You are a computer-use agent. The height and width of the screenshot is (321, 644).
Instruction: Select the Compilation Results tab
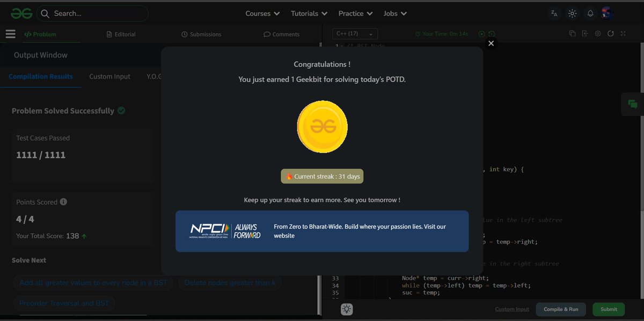[41, 77]
